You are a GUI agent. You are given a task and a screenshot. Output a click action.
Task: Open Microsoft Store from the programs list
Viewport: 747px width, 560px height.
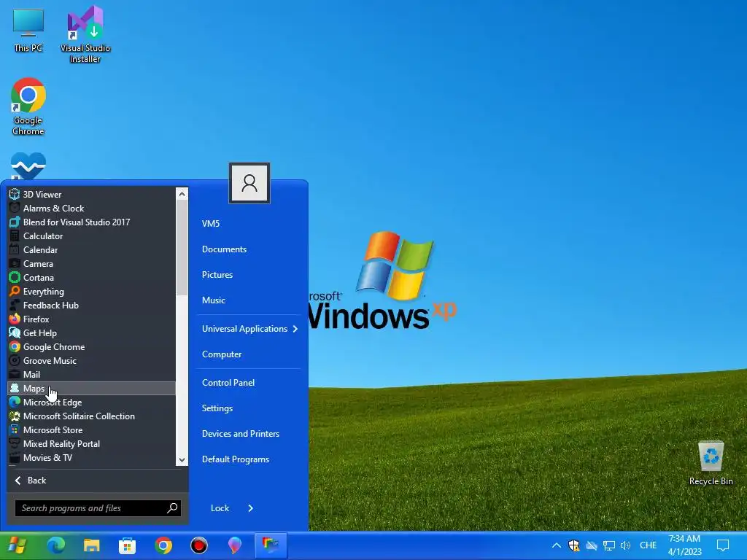[x=91, y=429]
